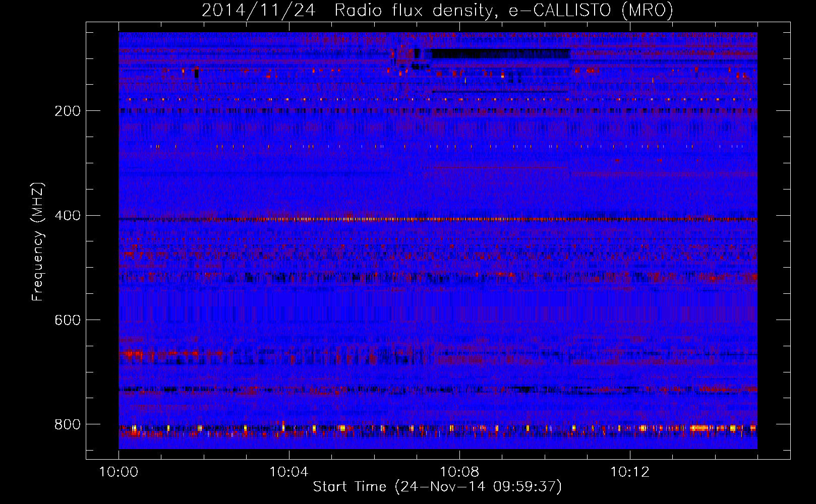Click the 'Start Time (24-Nov-14 09:59:37)' label
Image resolution: width=816 pixels, height=504 pixels.
pyautogui.click(x=437, y=487)
